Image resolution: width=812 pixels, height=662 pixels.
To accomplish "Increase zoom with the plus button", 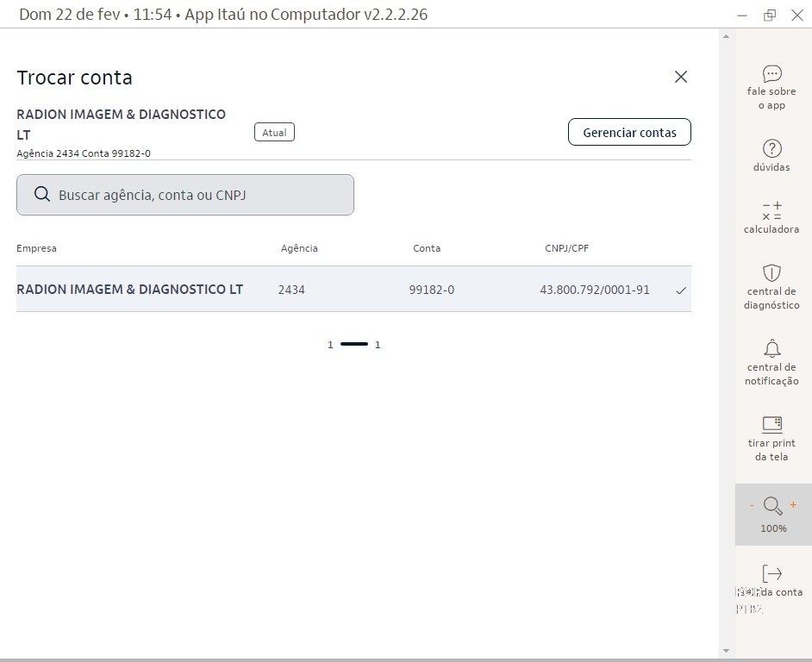I will pyautogui.click(x=793, y=506).
